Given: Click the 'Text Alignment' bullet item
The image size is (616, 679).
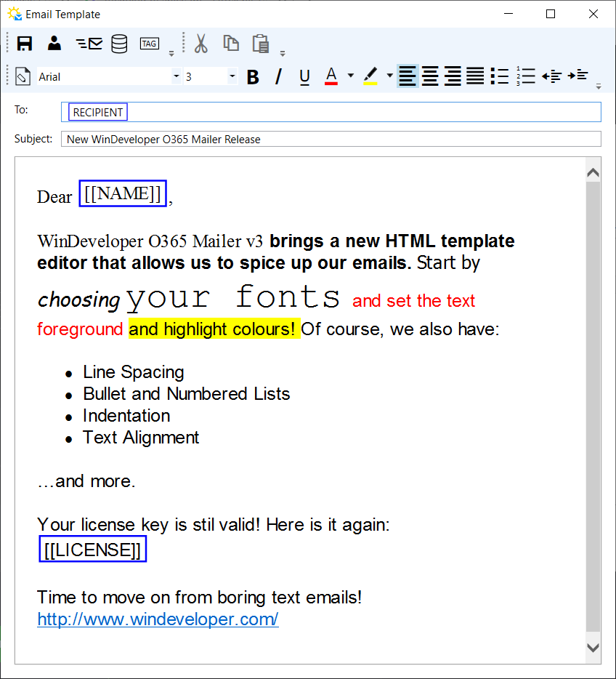Looking at the screenshot, I should coord(141,438).
